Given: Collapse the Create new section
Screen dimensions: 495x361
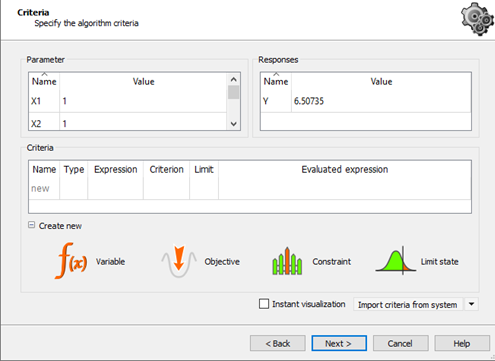Looking at the screenshot, I should pos(31,225).
